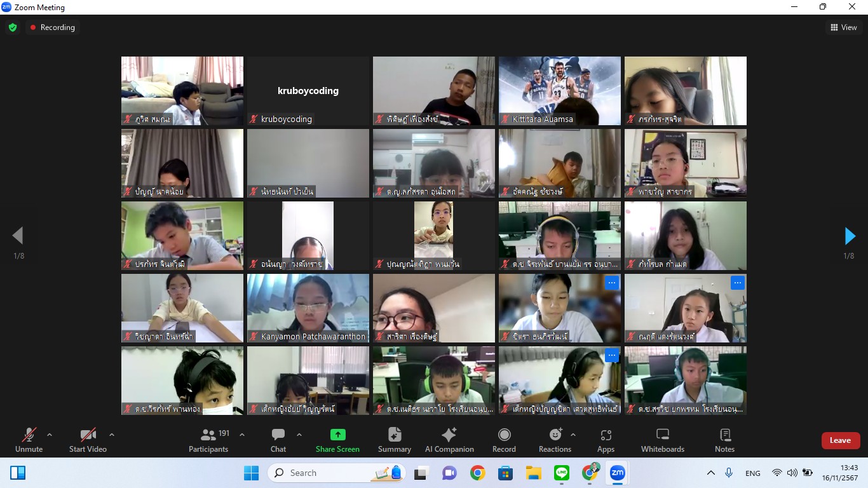Expand audio options arrow beside Unmute
The image size is (868, 488).
[x=50, y=435]
